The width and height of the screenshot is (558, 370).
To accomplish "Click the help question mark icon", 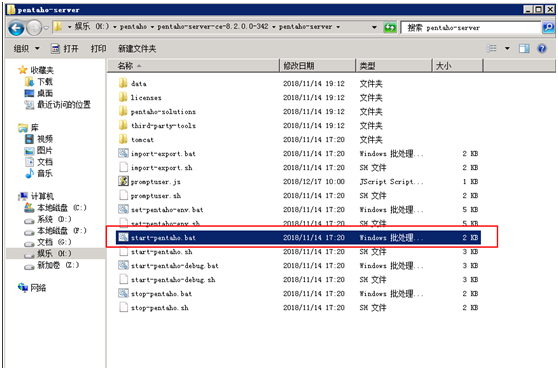I will tap(542, 48).
